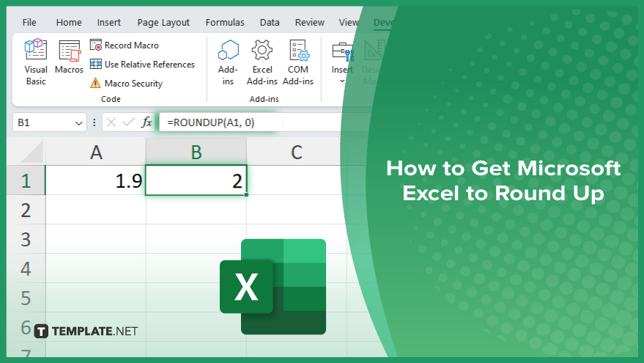Screen dimensions: 644x363
Task: Select cell B1 containing 2
Action: [x=196, y=180]
